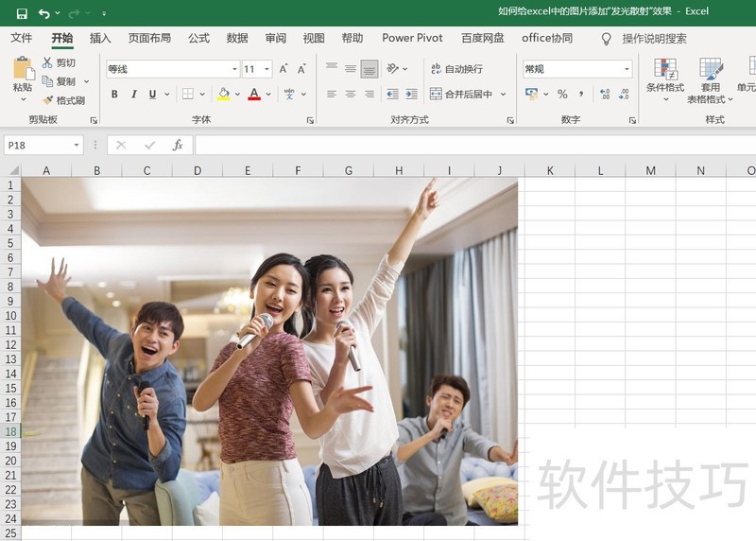Screen dimensions: 756x541
Task: Switch to the 插入 tab
Action: point(100,38)
